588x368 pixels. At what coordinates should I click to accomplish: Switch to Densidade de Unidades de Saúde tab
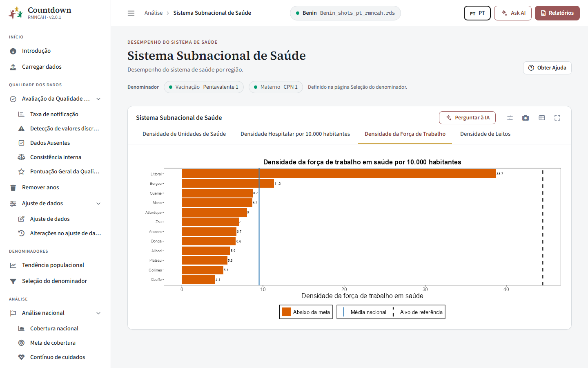(x=184, y=134)
